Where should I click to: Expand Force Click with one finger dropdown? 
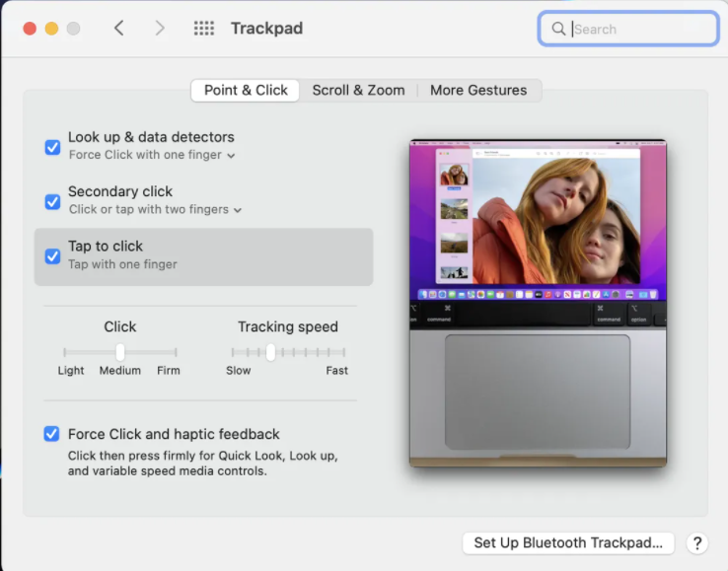[x=152, y=155]
